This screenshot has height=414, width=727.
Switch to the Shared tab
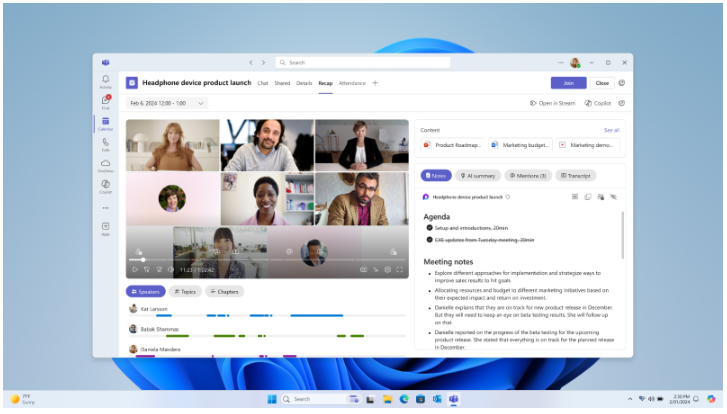click(x=282, y=83)
